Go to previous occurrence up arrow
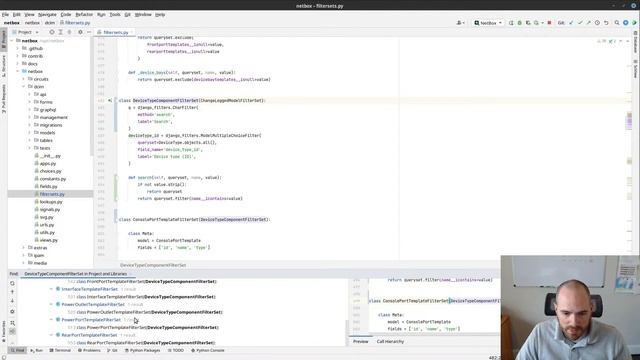 [x=12, y=292]
